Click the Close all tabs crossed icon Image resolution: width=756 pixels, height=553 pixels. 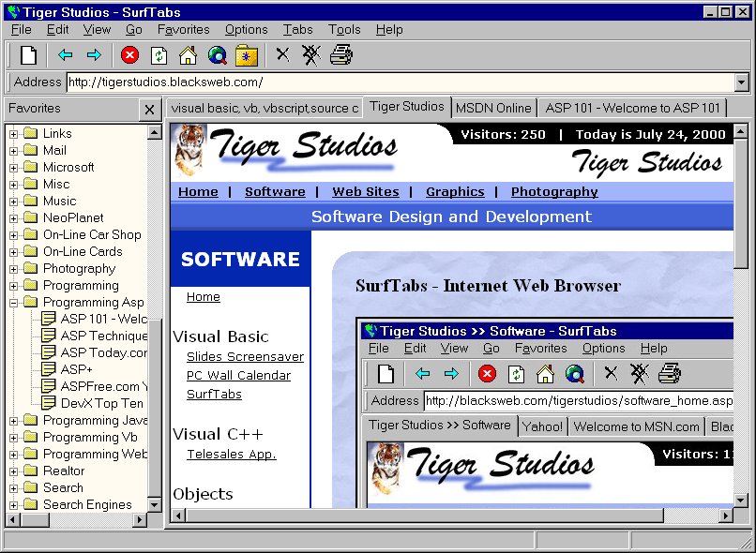[x=311, y=55]
